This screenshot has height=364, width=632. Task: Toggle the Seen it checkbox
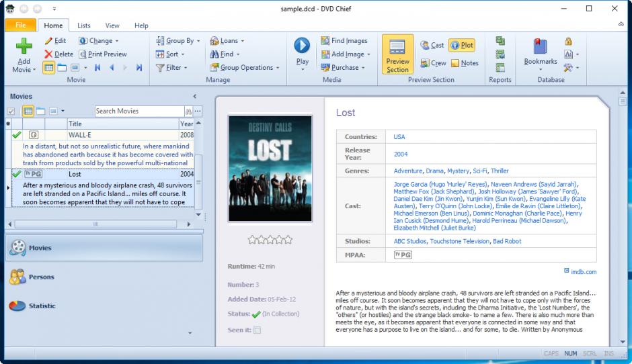tap(257, 330)
